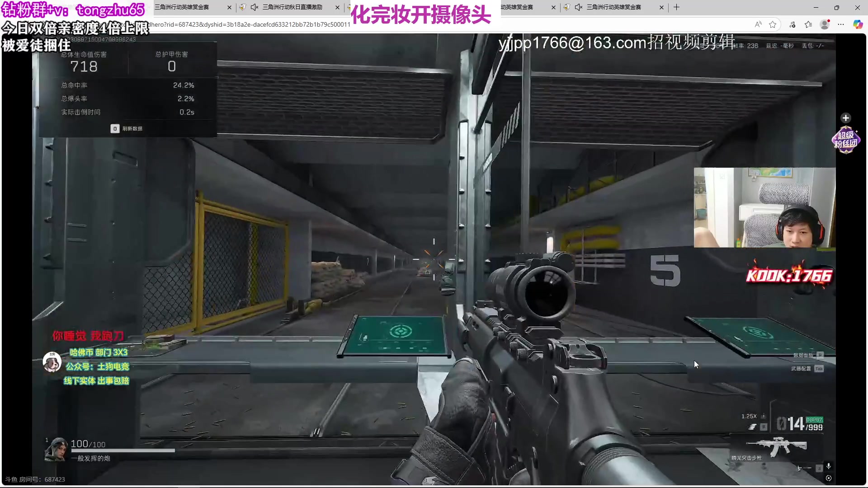This screenshot has height=488, width=868.
Task: Click the player character portrait icon
Action: pyautogui.click(x=57, y=450)
